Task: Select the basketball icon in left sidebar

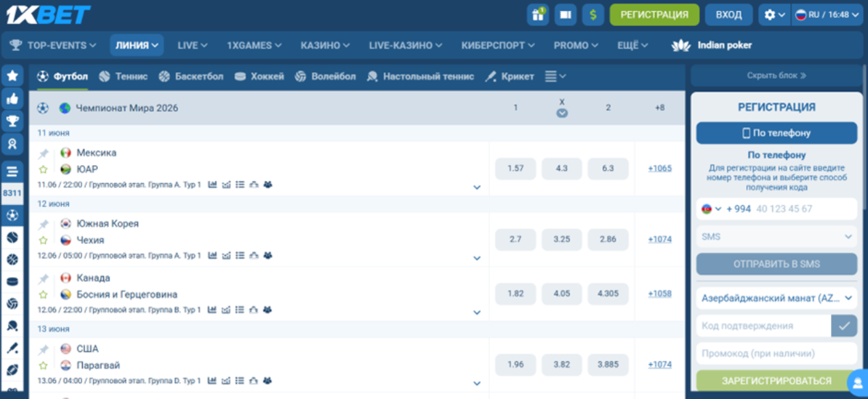Action: (12, 259)
